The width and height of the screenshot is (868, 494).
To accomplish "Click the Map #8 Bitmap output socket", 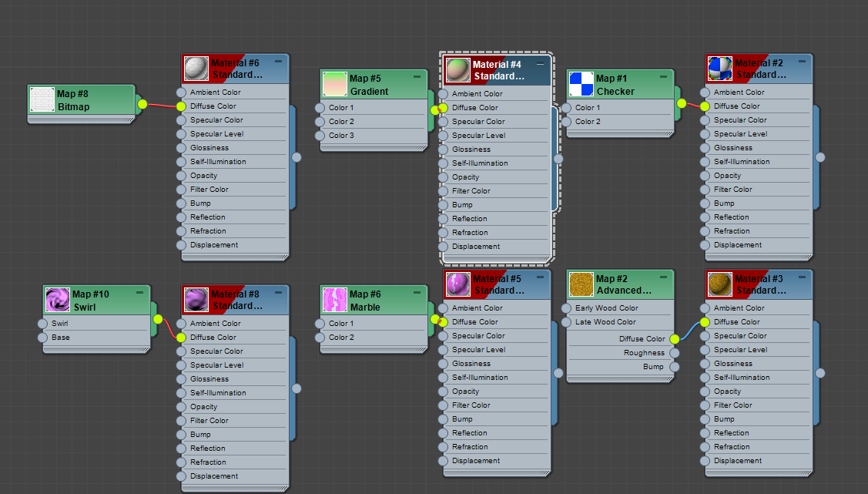I will 142,104.
